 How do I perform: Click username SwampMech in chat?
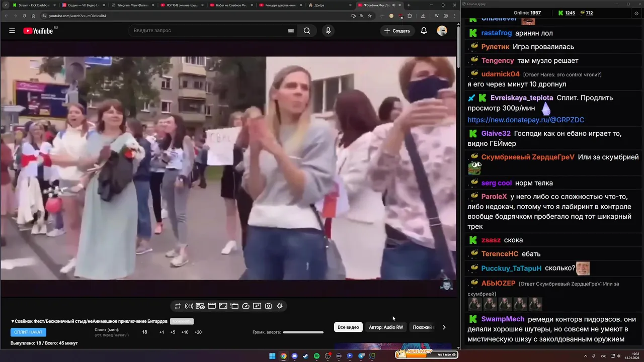tap(503, 319)
